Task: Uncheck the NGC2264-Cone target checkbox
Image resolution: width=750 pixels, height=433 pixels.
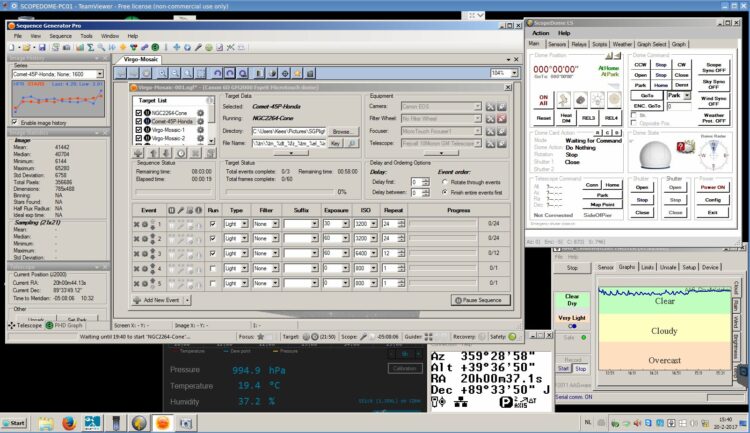Action: (139, 113)
